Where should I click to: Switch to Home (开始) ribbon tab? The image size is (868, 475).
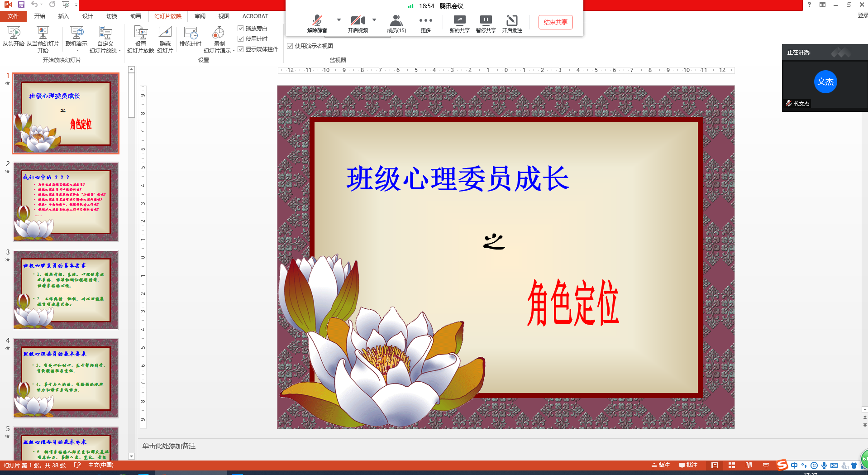(x=40, y=16)
